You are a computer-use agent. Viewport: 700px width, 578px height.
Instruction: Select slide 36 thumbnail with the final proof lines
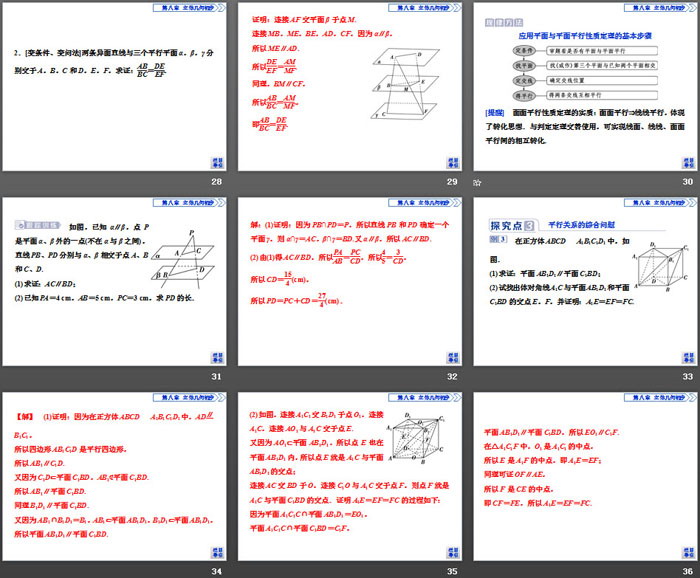tap(585, 476)
